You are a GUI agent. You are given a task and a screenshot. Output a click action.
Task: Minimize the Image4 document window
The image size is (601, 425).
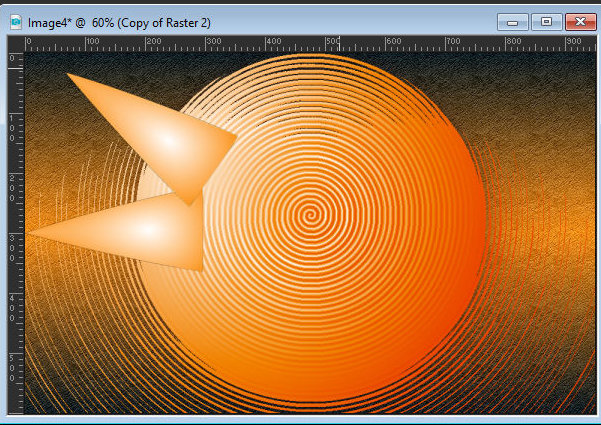(513, 19)
